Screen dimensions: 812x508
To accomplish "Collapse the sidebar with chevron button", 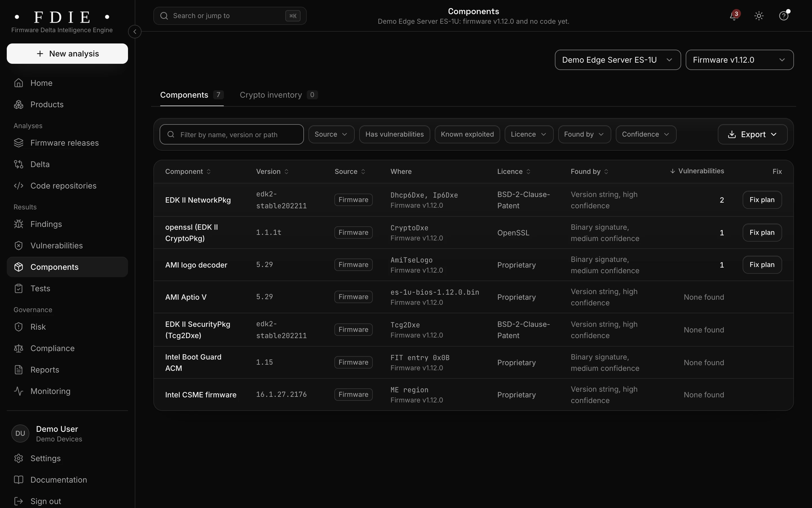I will click(135, 32).
